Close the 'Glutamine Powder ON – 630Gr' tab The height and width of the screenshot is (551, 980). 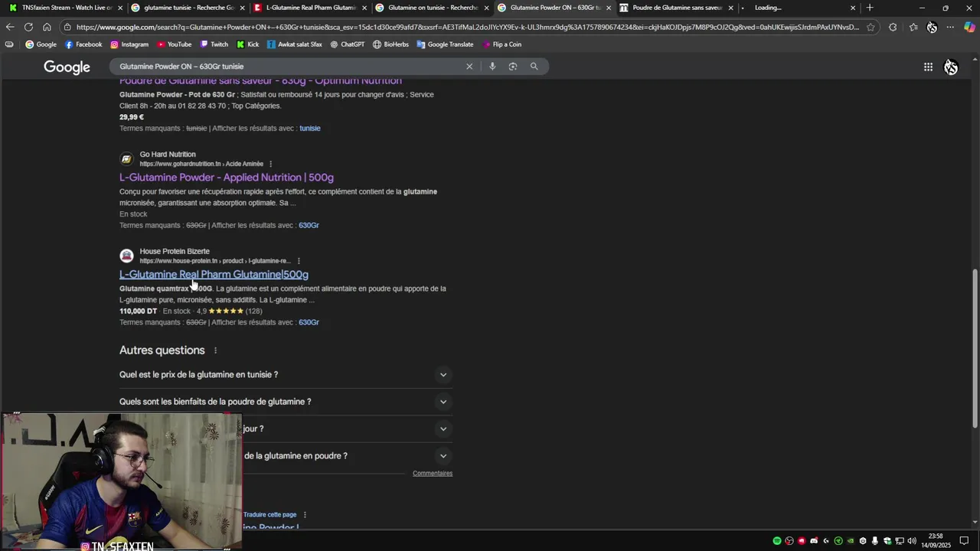pyautogui.click(x=609, y=8)
